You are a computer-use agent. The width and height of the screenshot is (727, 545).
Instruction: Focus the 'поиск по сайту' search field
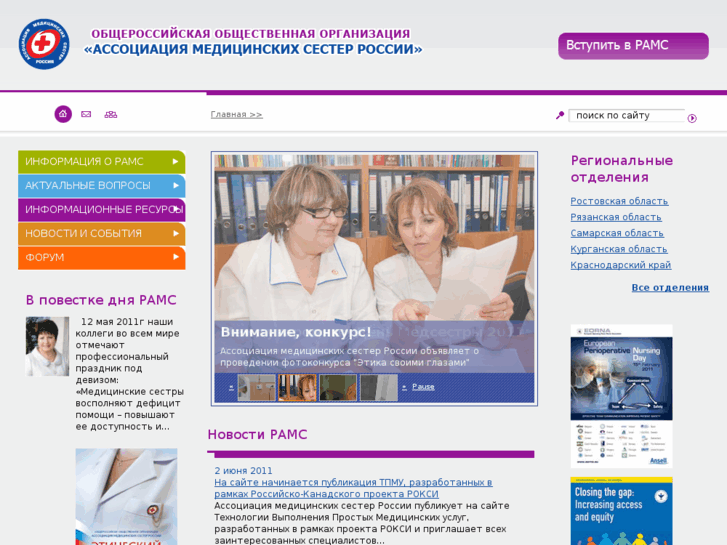click(x=626, y=115)
